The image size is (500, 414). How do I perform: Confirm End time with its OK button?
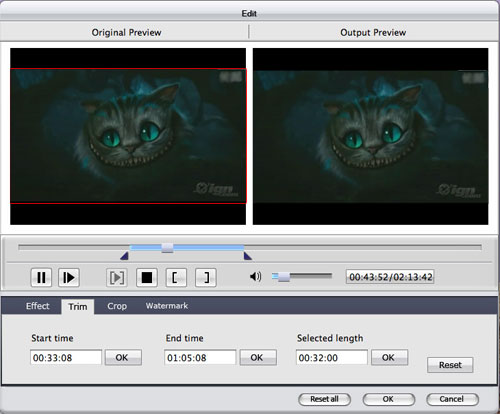coord(258,357)
